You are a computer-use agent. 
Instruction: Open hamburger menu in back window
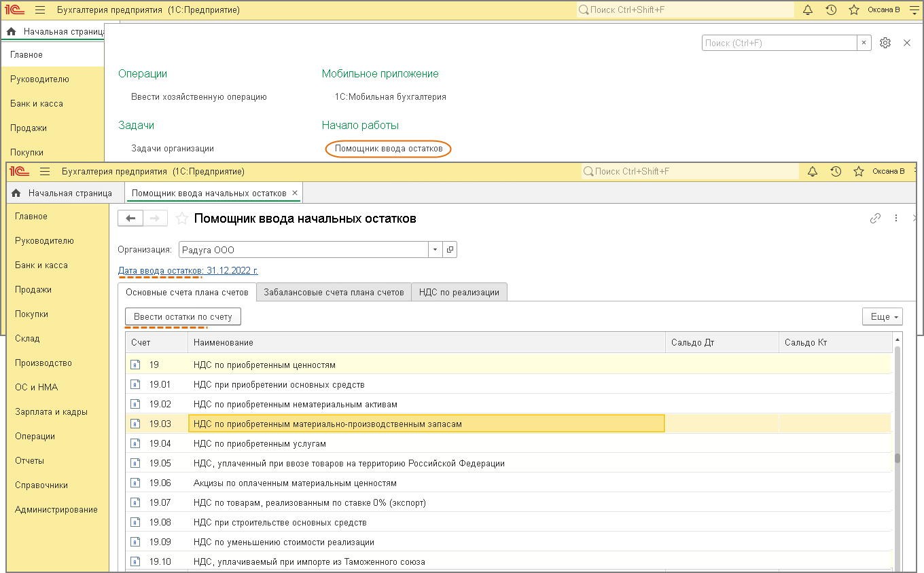click(x=40, y=10)
